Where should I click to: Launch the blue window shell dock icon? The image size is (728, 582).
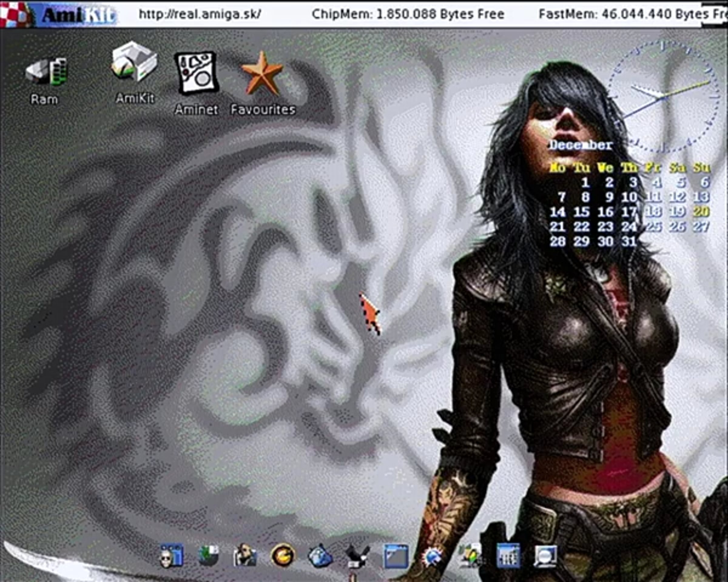click(396, 556)
